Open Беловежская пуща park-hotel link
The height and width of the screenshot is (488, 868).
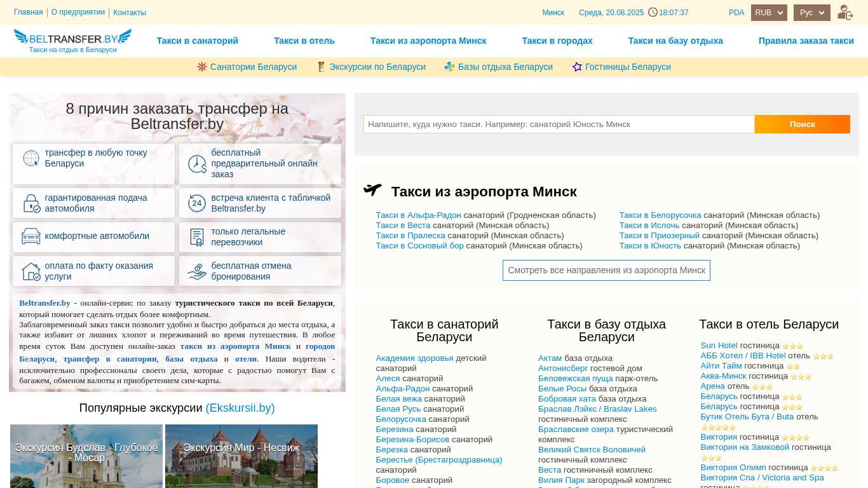[x=576, y=379]
